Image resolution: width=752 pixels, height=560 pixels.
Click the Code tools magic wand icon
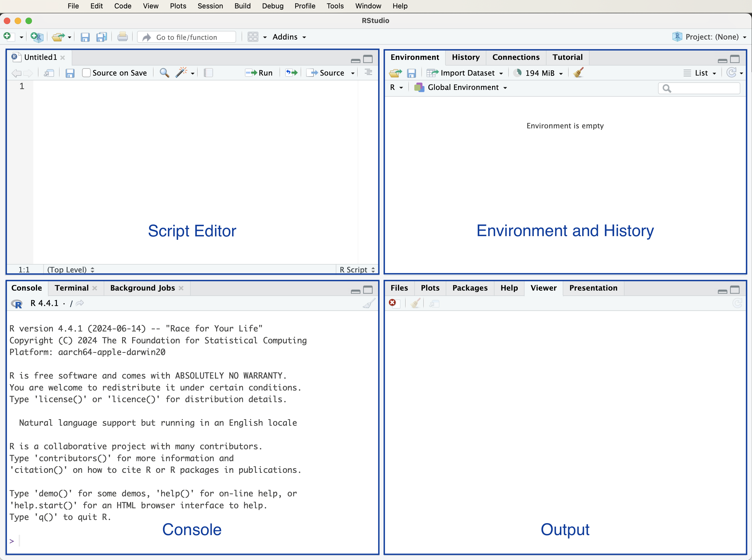181,72
